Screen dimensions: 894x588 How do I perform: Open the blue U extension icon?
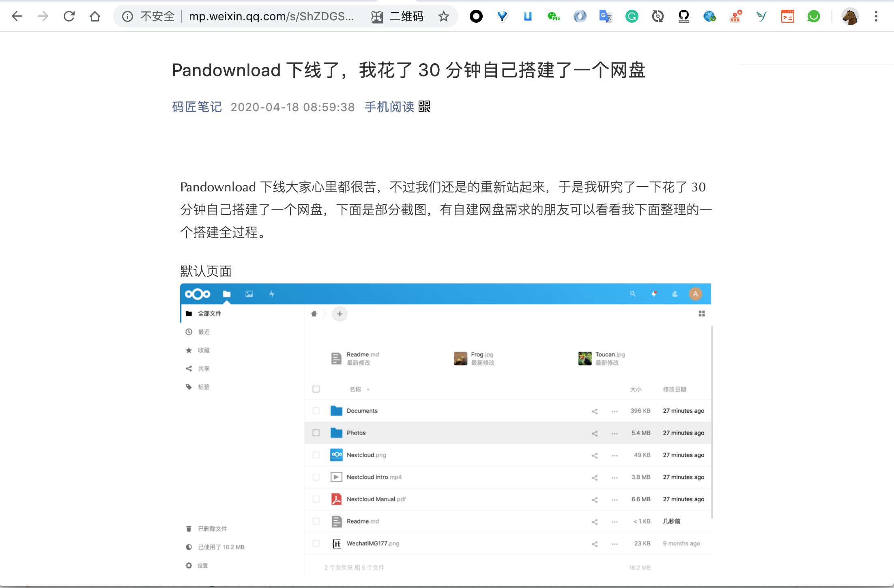coord(528,16)
